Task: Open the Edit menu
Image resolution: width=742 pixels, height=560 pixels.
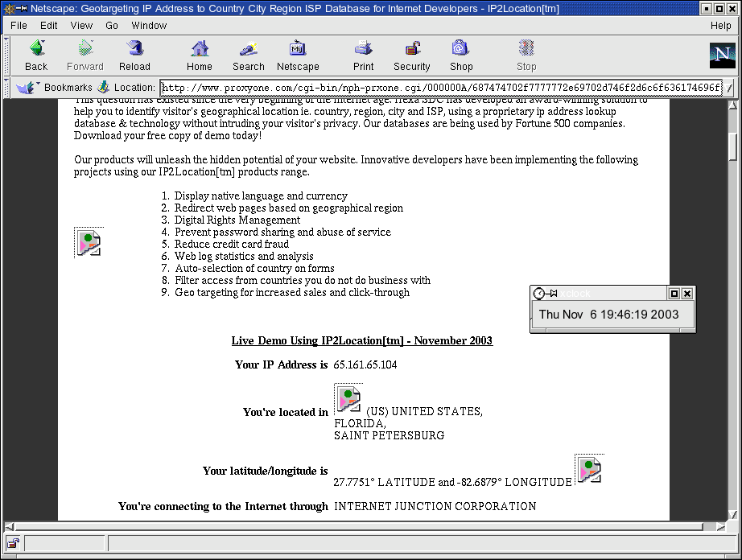Action: pyautogui.click(x=49, y=26)
